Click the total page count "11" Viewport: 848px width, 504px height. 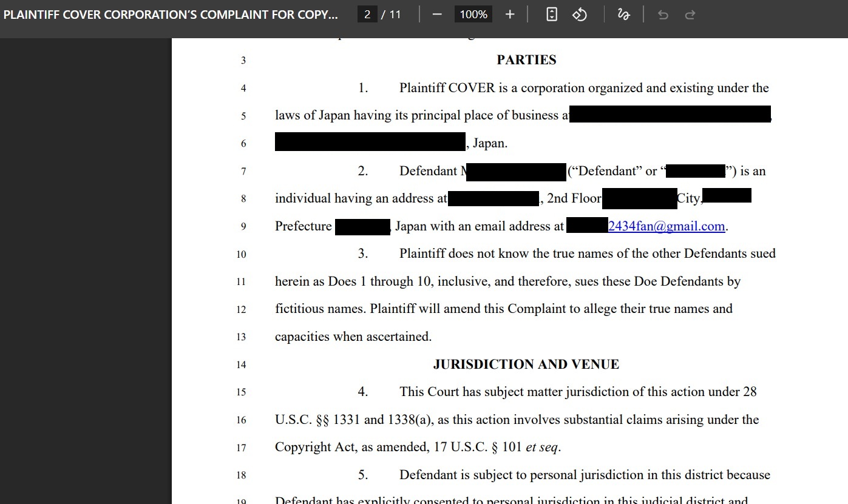coord(395,15)
